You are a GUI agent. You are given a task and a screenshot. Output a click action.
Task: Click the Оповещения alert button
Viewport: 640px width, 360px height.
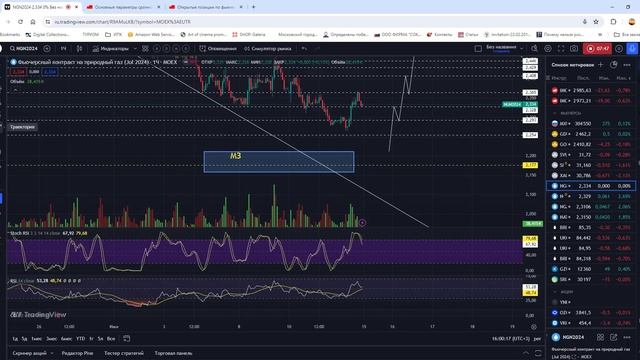[x=218, y=49]
